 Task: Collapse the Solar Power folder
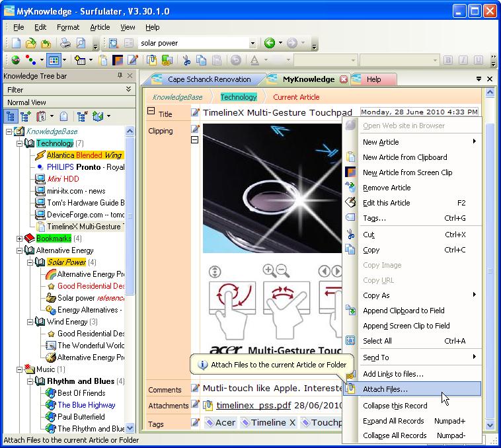point(30,262)
